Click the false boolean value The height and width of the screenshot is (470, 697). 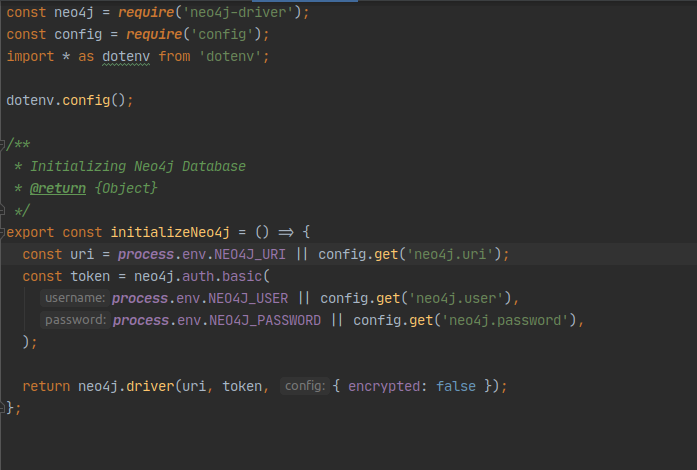click(456, 386)
